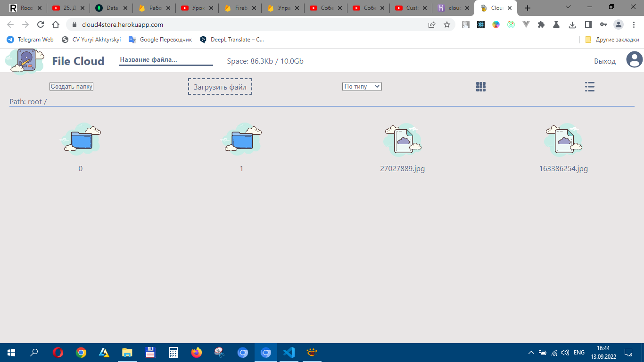Open the DeepL Translate bookmark
The height and width of the screenshot is (362, 644).
(231, 40)
